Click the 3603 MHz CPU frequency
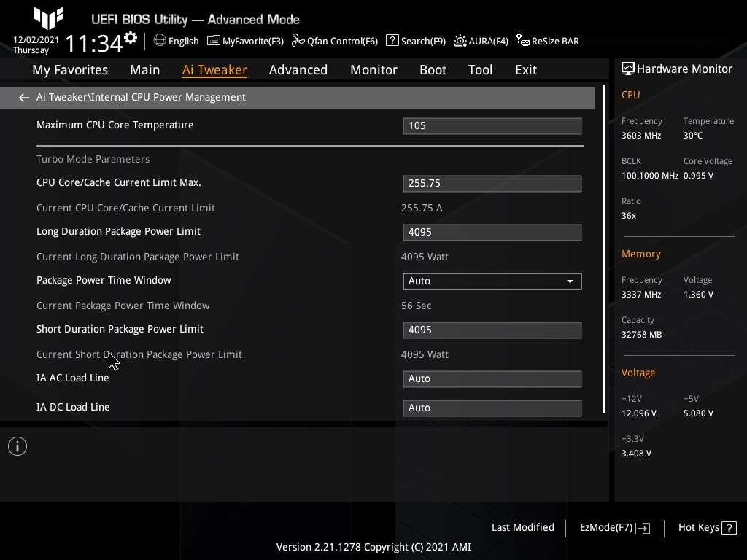 pos(641,136)
